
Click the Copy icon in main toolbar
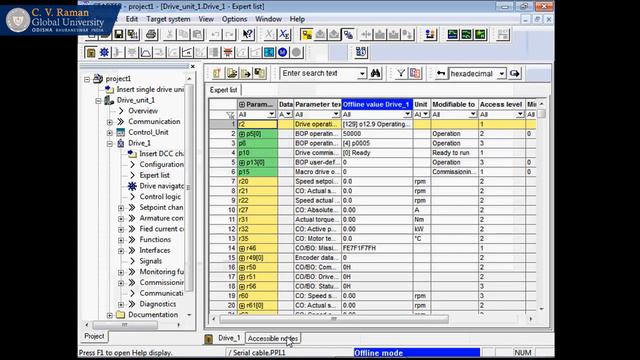coord(183,34)
